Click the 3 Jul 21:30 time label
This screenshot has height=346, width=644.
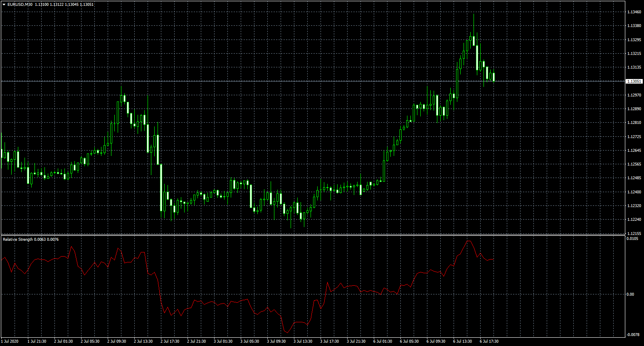[356, 341]
